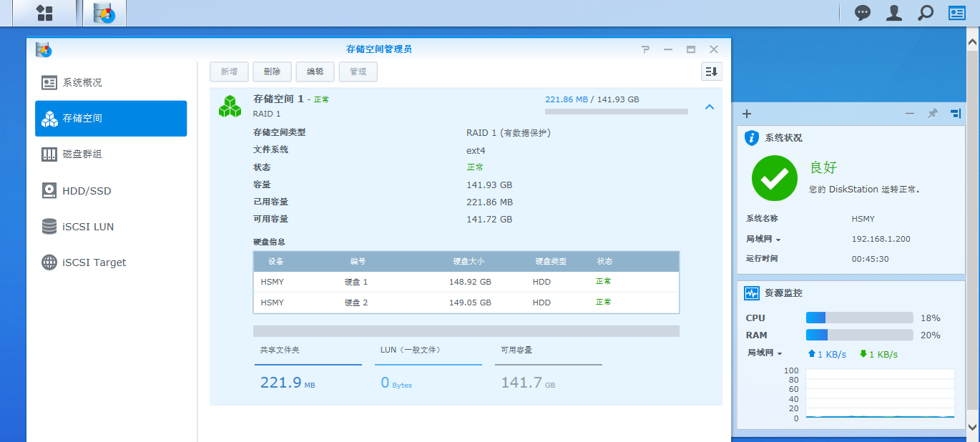Click the sort order icon button

pos(711,72)
